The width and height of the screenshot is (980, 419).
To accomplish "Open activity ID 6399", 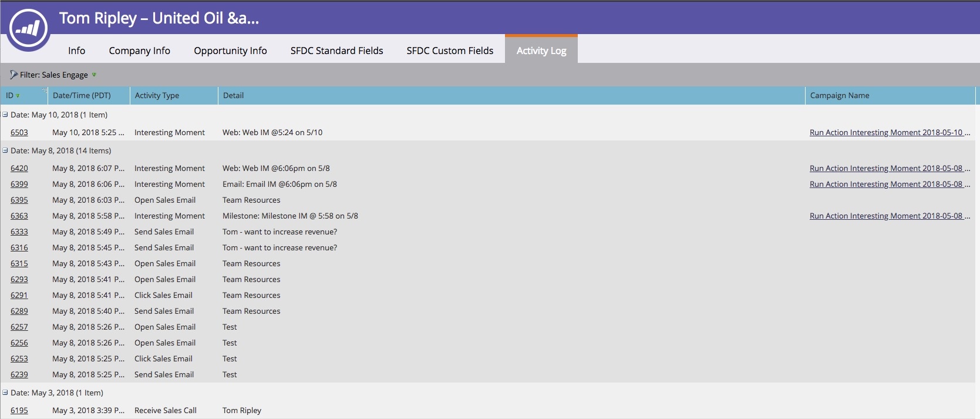I will [x=19, y=184].
